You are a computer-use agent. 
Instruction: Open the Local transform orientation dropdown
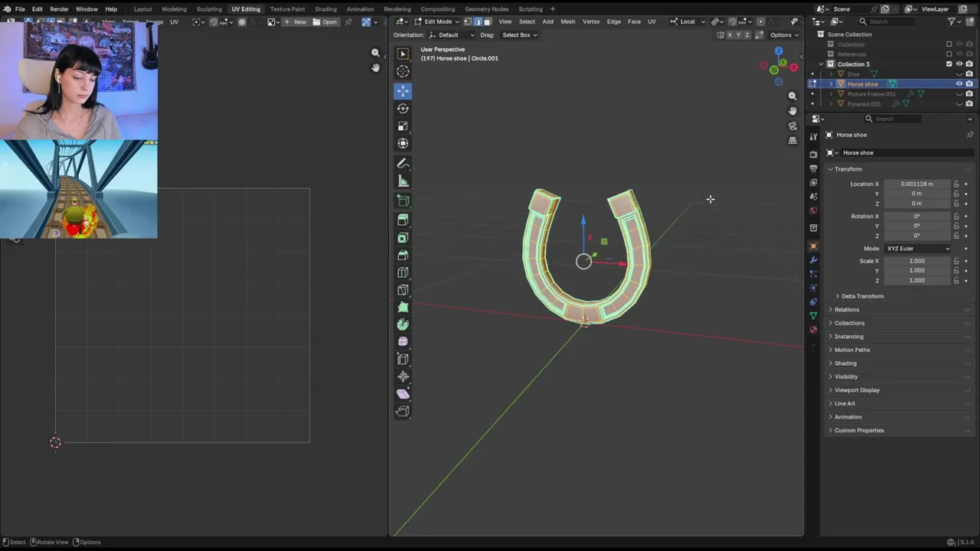pyautogui.click(x=688, y=21)
